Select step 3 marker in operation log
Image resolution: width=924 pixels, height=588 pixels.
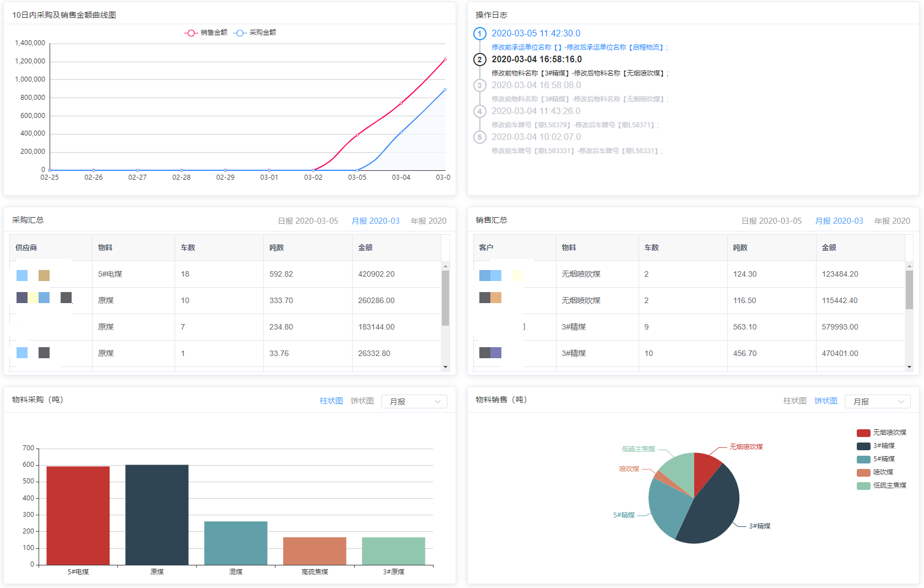pos(479,85)
